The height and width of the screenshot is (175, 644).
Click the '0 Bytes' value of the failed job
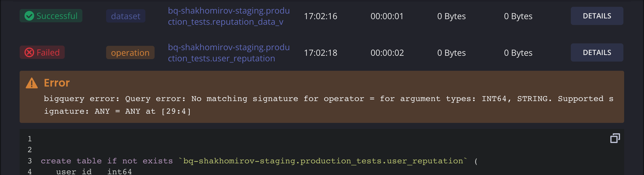(451, 52)
